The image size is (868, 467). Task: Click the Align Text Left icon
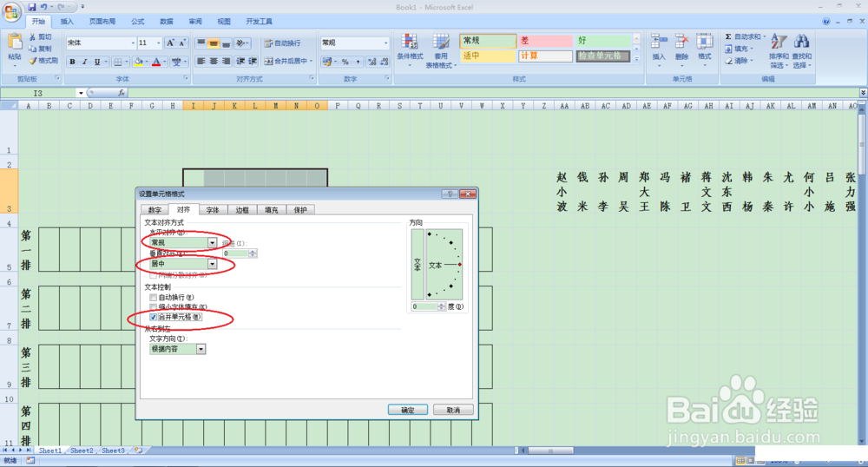coord(201,61)
